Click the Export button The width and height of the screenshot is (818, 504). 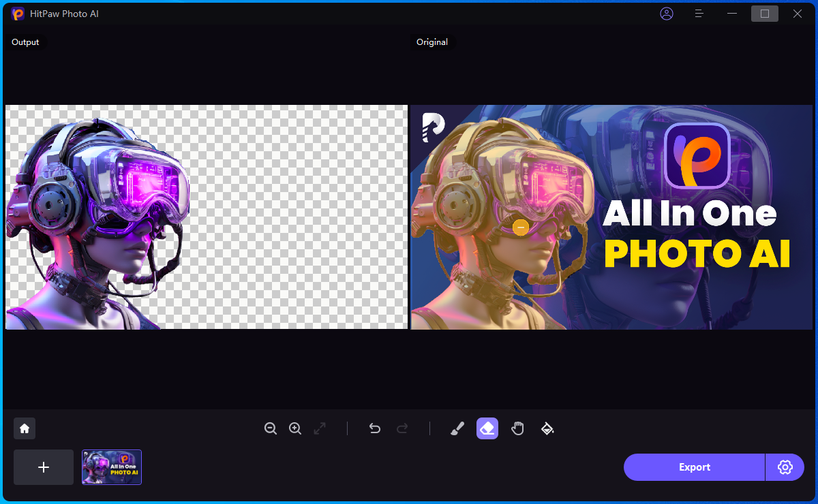(x=694, y=467)
